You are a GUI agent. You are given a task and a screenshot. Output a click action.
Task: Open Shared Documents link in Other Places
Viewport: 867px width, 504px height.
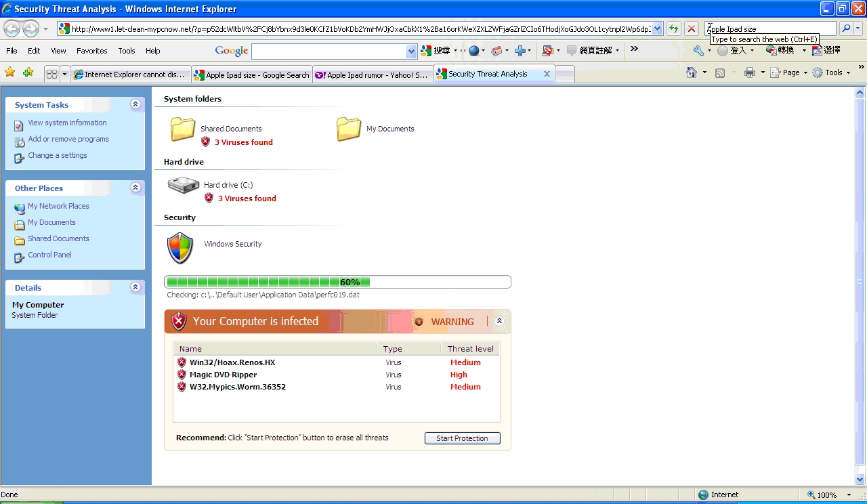(x=58, y=238)
